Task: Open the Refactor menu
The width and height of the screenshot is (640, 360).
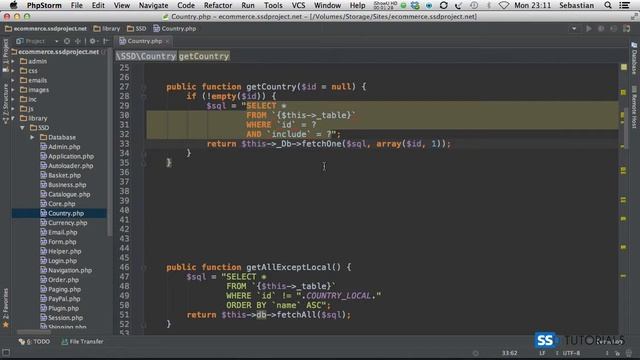Action: tap(218, 5)
